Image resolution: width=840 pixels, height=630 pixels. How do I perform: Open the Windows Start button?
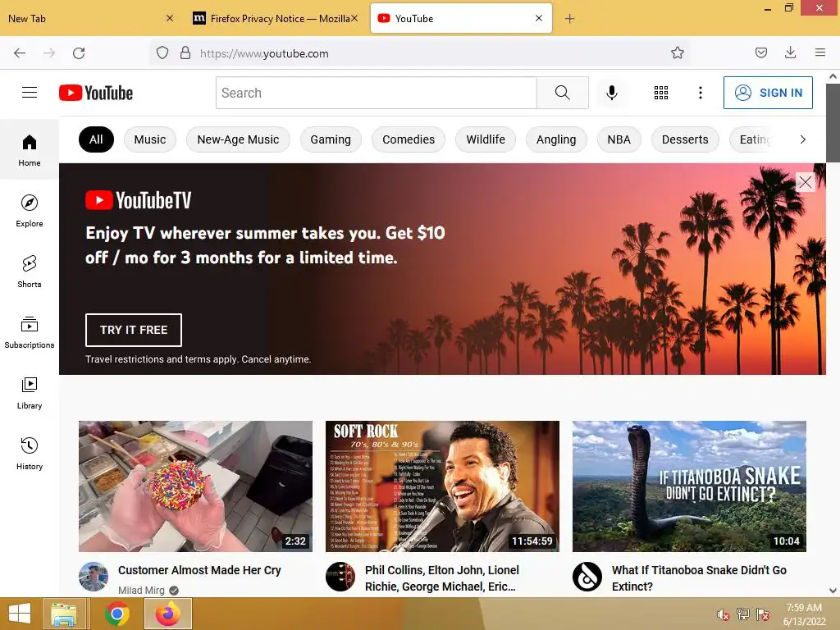[x=20, y=614]
